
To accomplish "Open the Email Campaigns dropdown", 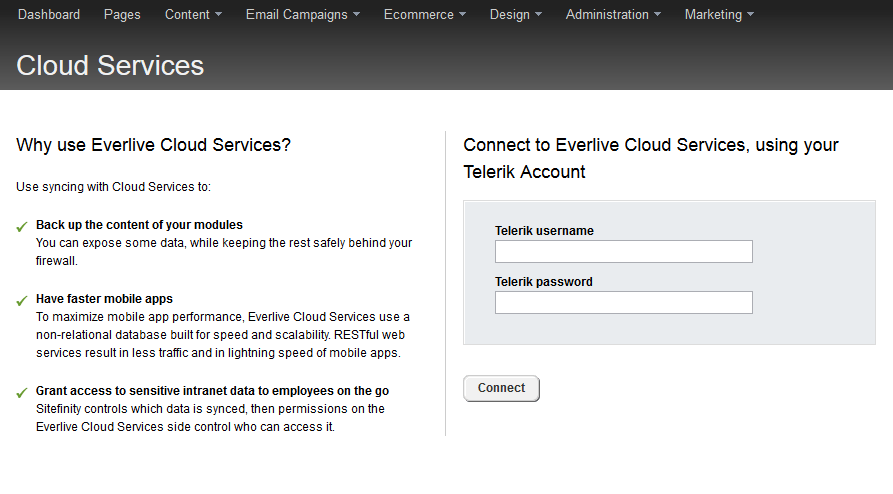I will pos(302,14).
